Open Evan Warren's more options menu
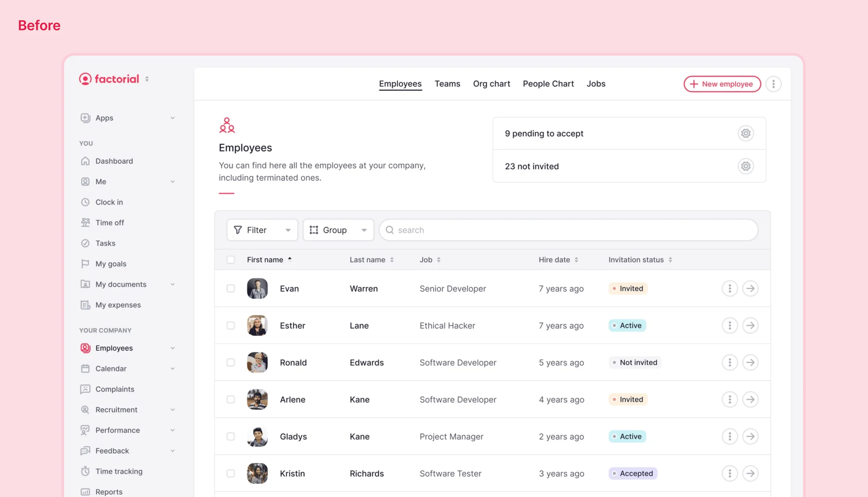Image resolution: width=868 pixels, height=497 pixels. pyautogui.click(x=730, y=289)
